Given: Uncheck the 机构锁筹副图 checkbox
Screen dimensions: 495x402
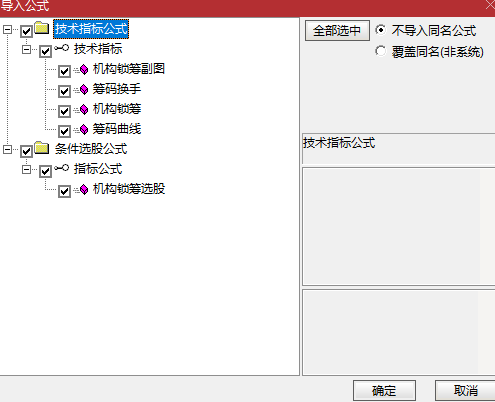Looking at the screenshot, I should 64,71.
